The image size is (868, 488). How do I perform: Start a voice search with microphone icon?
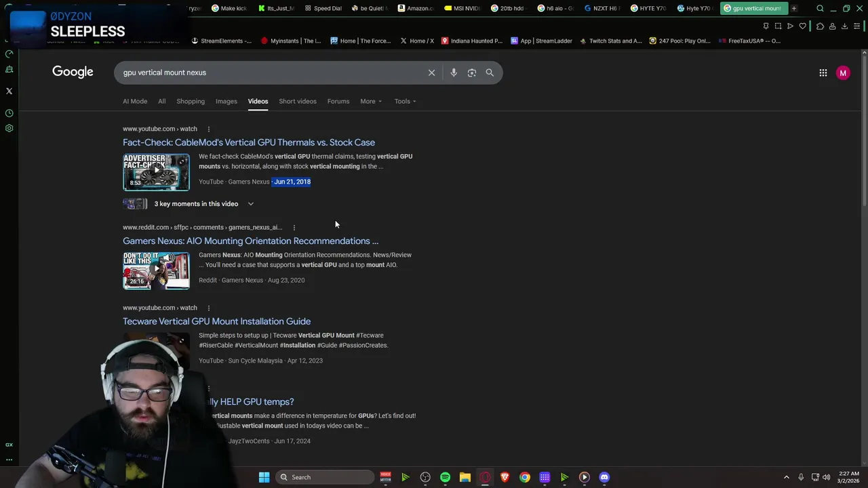[454, 73]
